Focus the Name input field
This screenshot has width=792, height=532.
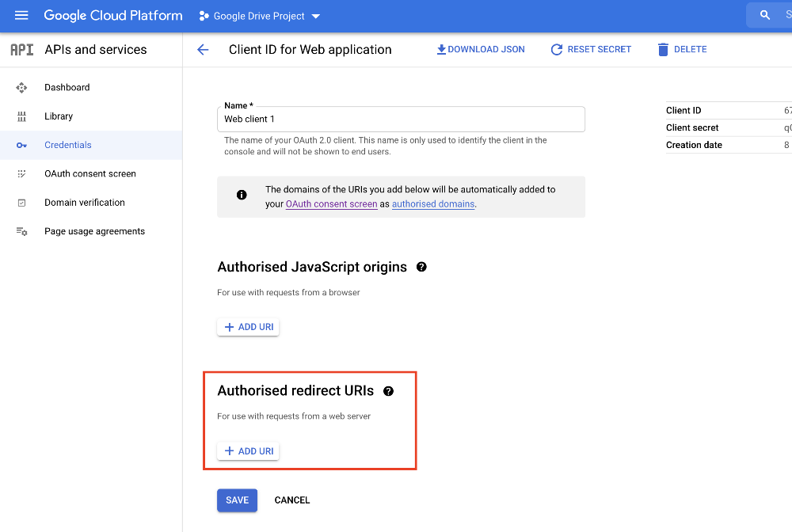click(401, 119)
